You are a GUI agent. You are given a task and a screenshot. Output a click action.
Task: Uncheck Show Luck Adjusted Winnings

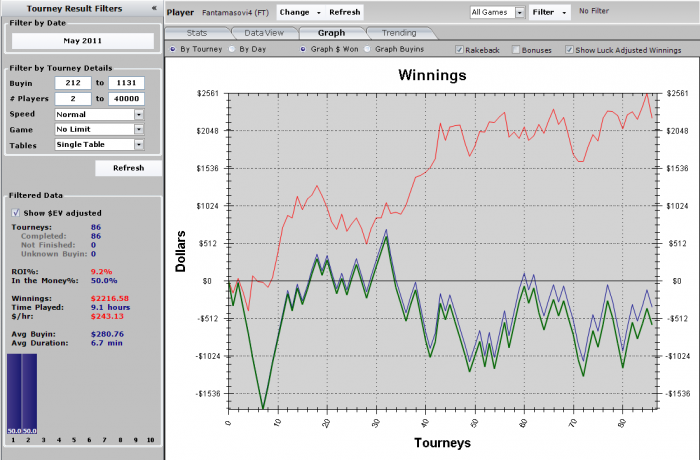[569, 50]
